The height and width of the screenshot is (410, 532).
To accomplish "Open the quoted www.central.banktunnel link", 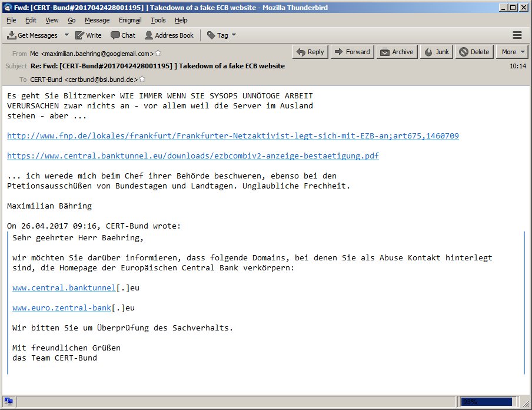I will 64,287.
